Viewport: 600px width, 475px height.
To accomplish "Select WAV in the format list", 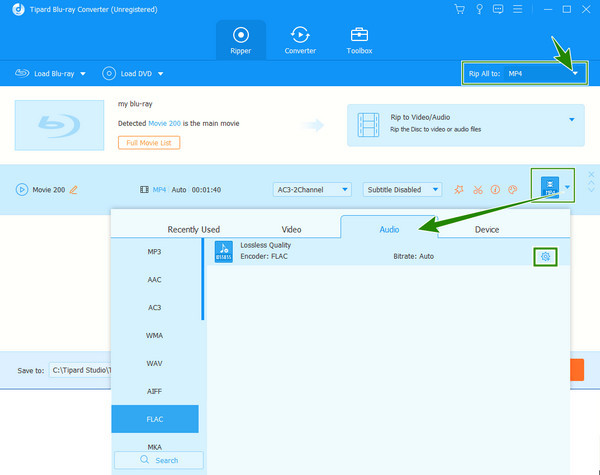I will tap(155, 363).
